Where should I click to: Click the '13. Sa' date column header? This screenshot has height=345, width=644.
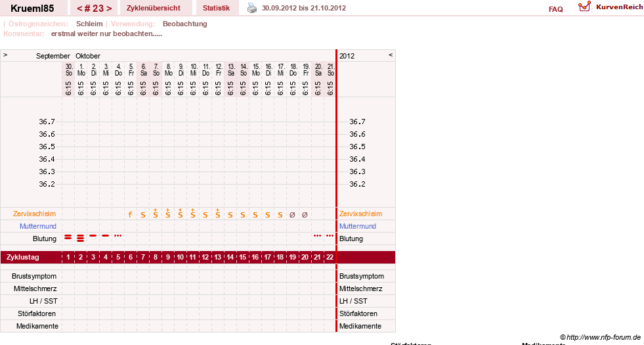click(230, 70)
